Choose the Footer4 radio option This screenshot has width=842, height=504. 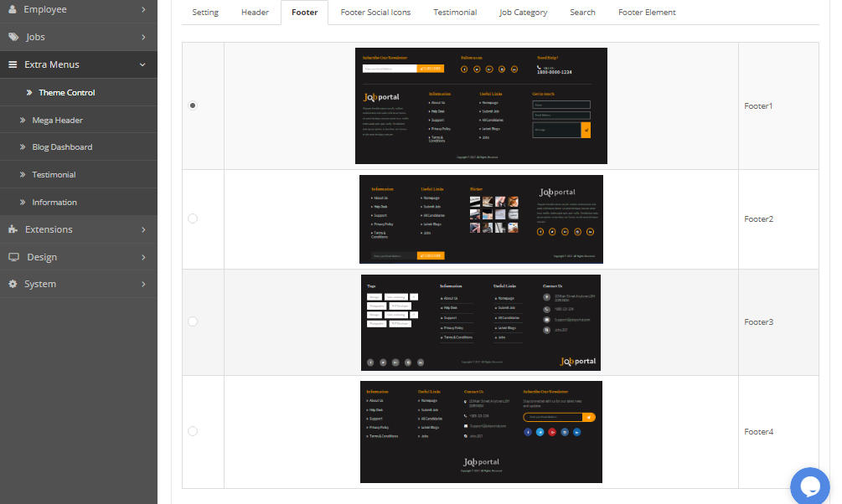tap(193, 431)
